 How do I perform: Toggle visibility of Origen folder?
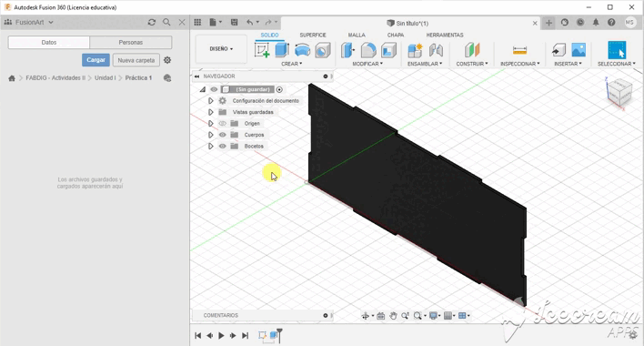click(x=222, y=123)
